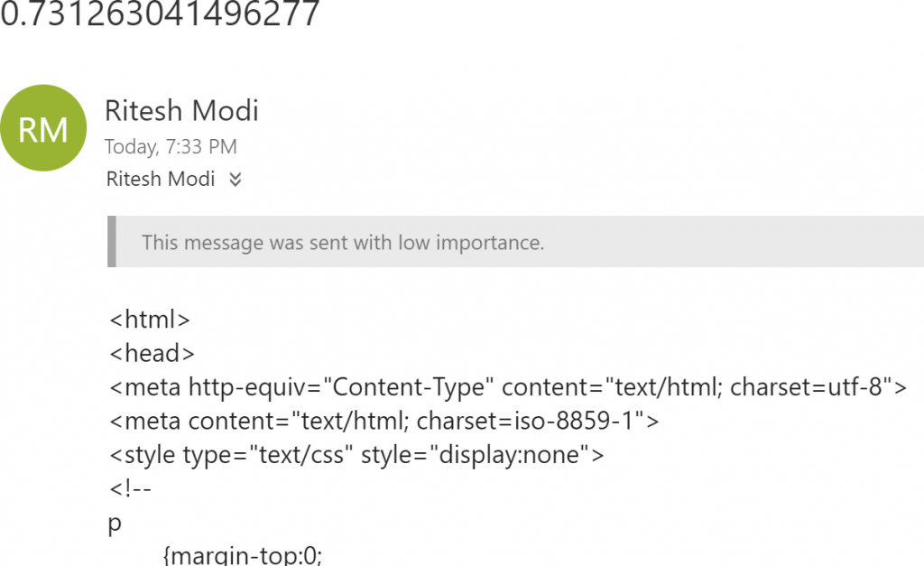Click the <html> tag line

tap(149, 319)
